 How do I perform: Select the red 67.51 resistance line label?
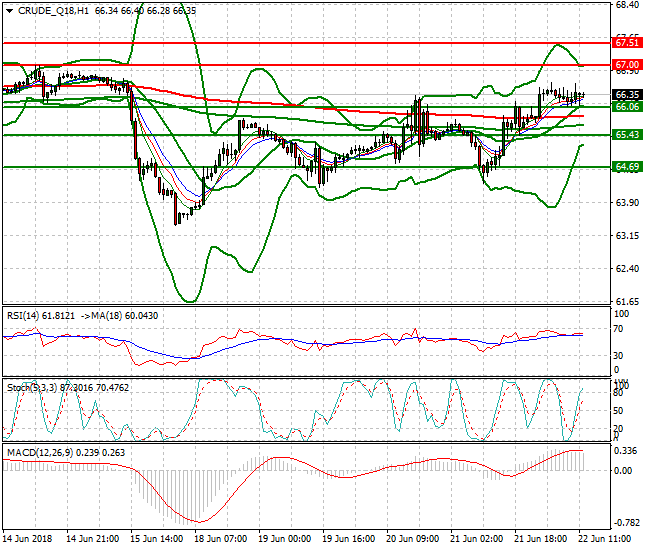pyautogui.click(x=627, y=42)
